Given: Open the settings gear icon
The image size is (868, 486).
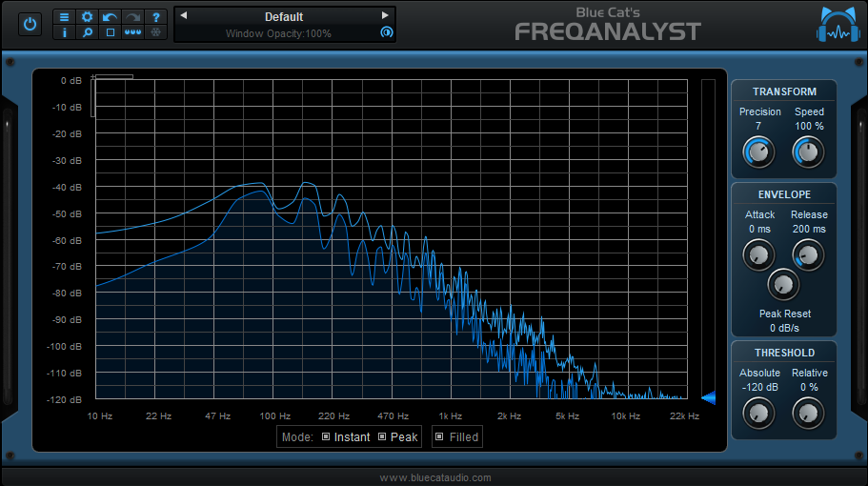Looking at the screenshot, I should point(87,17).
